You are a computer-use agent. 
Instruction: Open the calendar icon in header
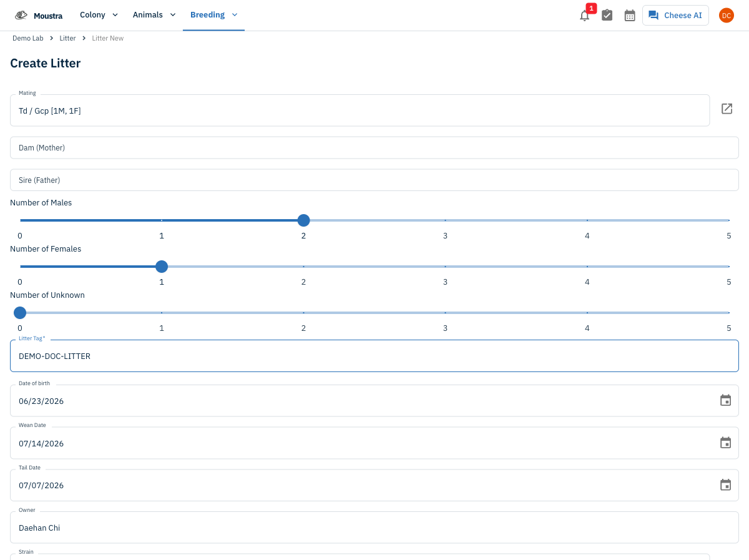tap(630, 16)
